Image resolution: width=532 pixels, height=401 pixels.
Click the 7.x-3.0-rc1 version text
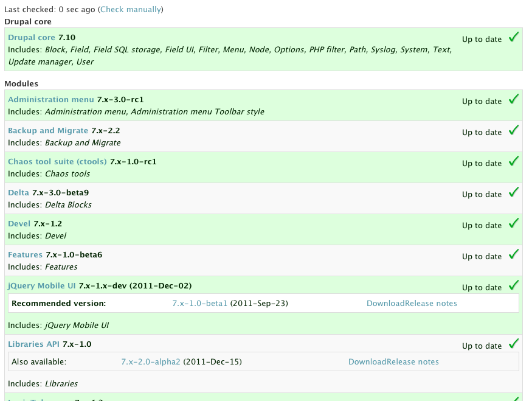pos(120,99)
